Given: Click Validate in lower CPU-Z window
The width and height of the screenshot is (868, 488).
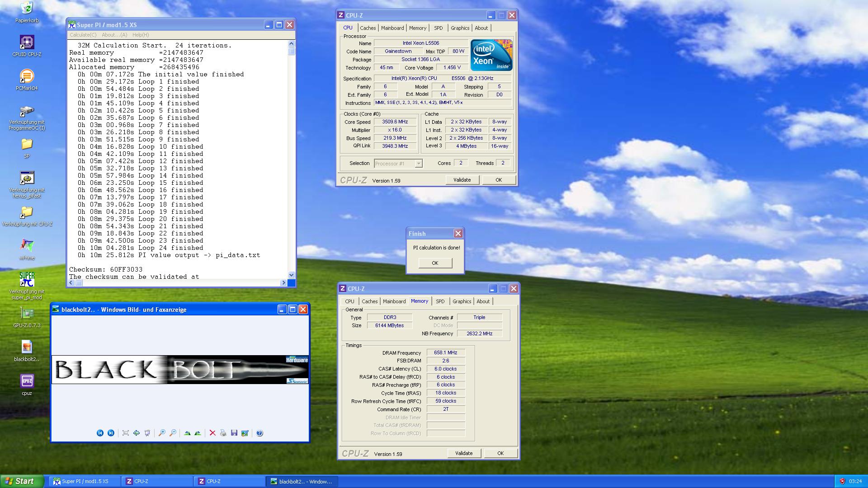Looking at the screenshot, I should [464, 453].
